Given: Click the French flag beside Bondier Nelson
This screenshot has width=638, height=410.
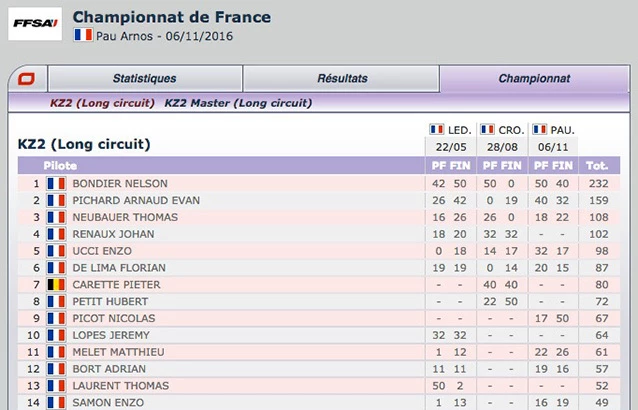Looking at the screenshot, I should pos(56,184).
